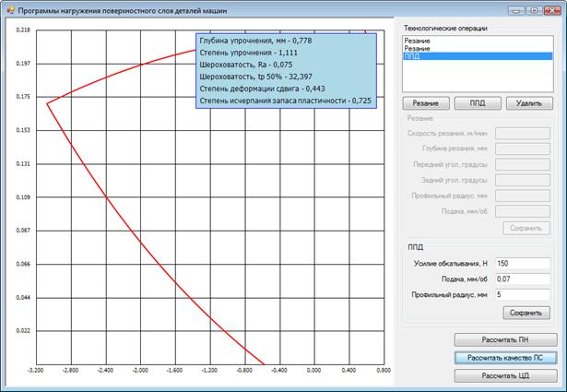Select the first Резание entry in operations list
Viewport: 567px width, 392px height.
[417, 41]
